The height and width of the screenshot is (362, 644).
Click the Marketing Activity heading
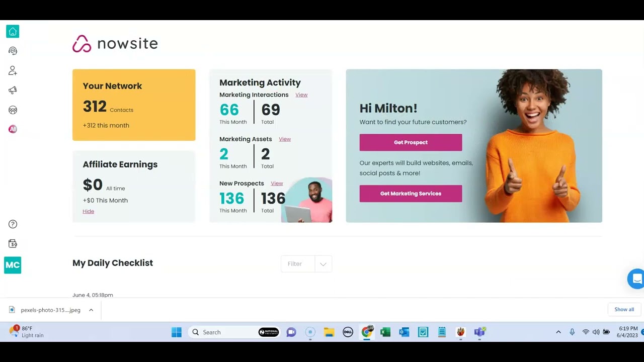tap(260, 82)
